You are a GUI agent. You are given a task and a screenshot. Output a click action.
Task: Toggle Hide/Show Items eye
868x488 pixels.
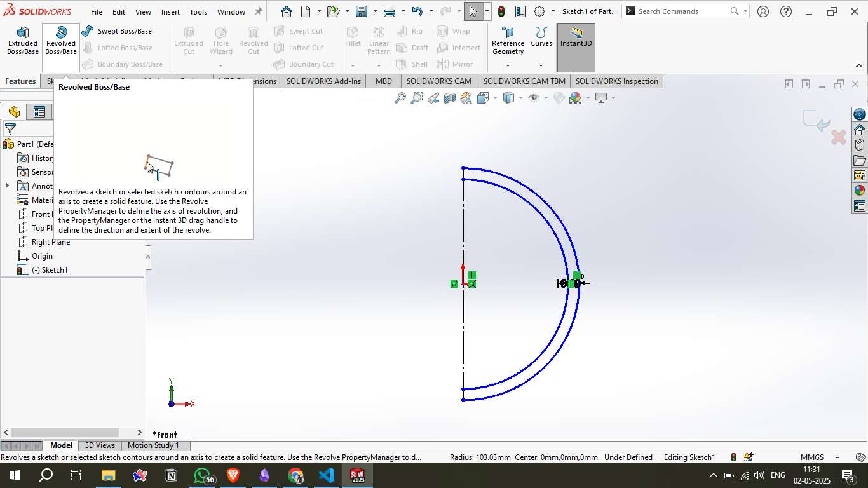[x=534, y=98]
